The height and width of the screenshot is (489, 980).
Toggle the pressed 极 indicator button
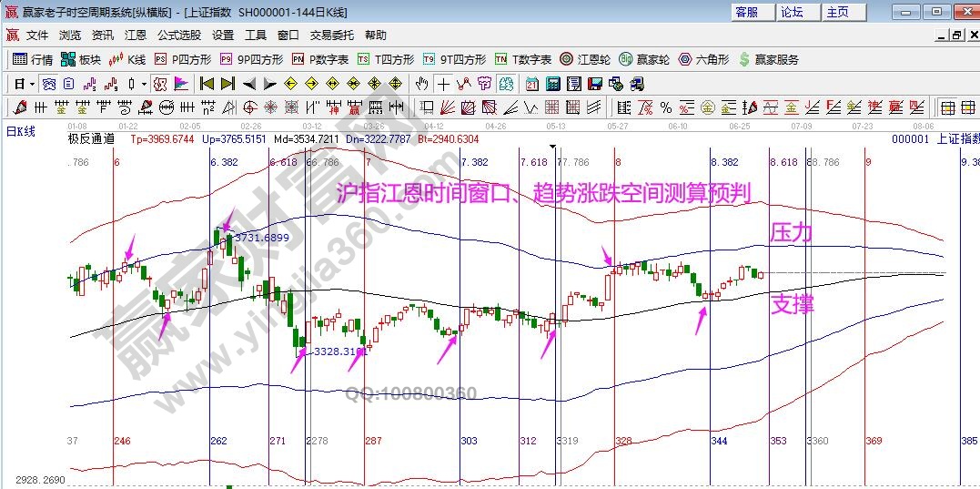coord(160,84)
